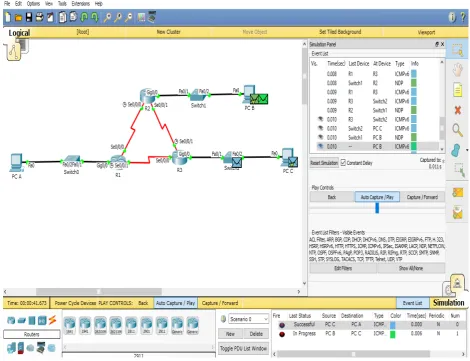Open the Custom Devices Dialog icon
Image resolution: width=470 pixels, height=361 pixels.
(152, 17)
